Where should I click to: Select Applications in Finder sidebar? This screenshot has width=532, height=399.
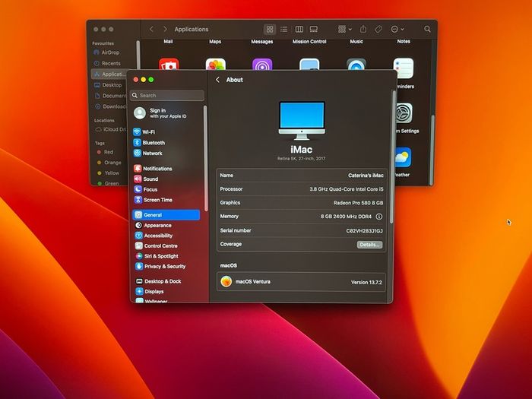109,74
